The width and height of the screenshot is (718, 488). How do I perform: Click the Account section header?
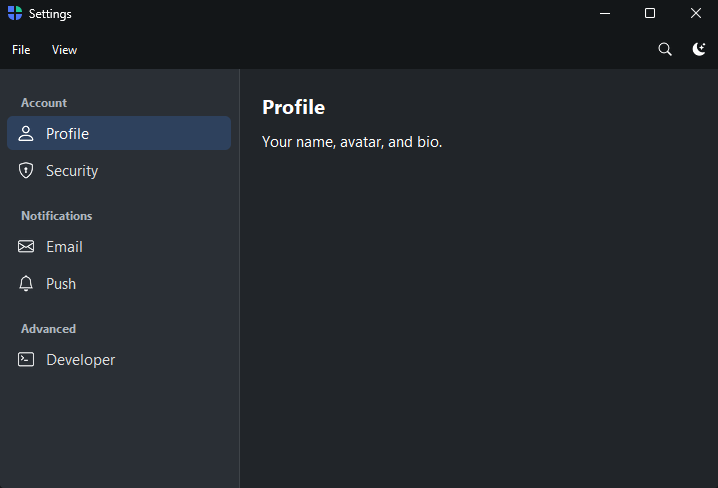click(x=44, y=103)
